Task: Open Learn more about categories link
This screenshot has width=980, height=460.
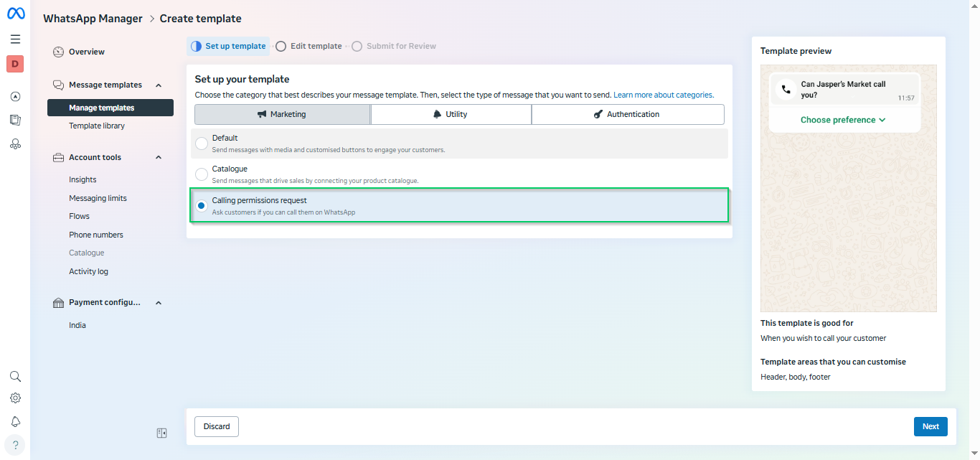Action: point(663,95)
